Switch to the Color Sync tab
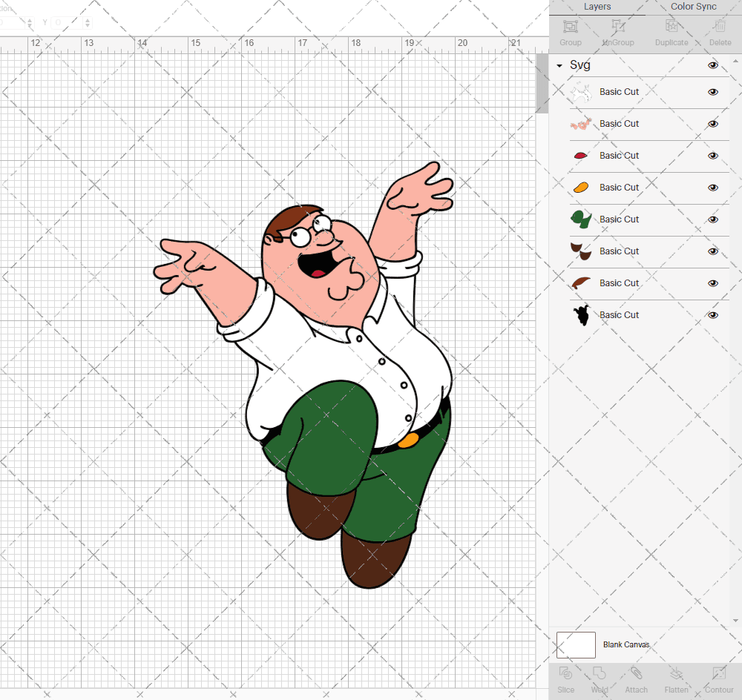This screenshot has width=742, height=700. (x=693, y=7)
